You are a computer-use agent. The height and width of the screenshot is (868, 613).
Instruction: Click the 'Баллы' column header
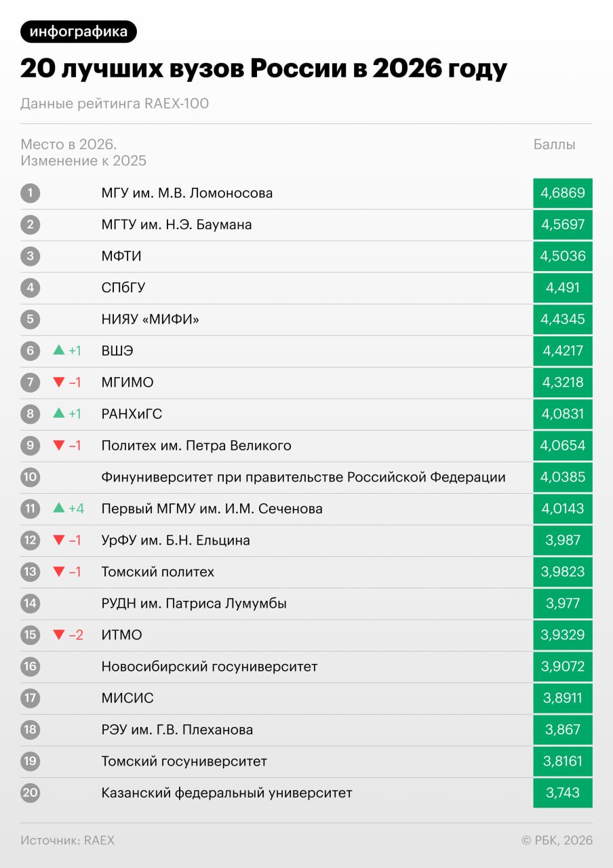coord(555,144)
